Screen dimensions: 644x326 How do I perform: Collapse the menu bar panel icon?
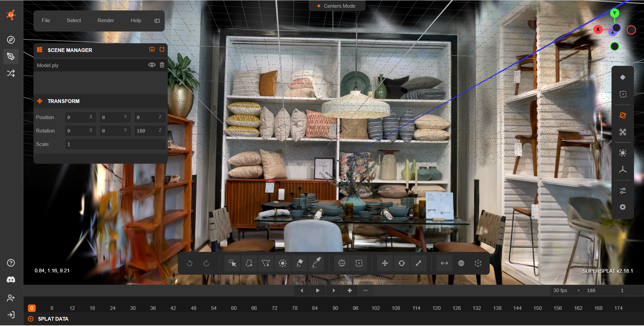tap(157, 21)
